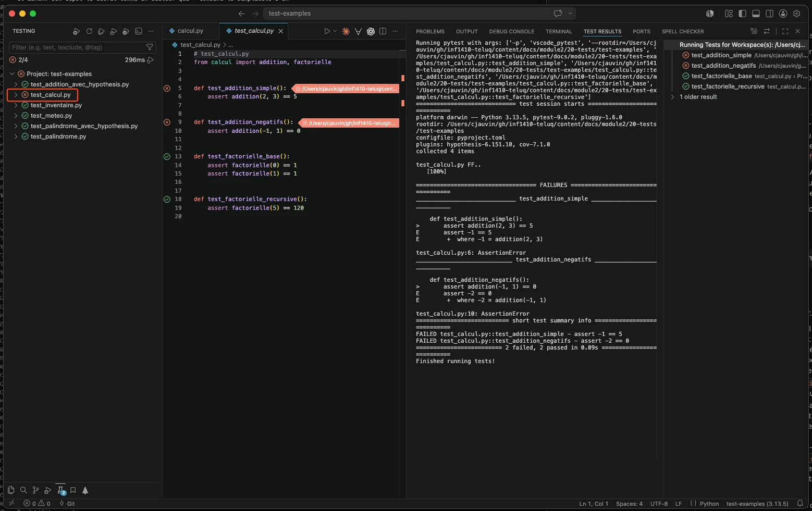Open Explorer view from activity bar
Image resolution: width=812 pixels, height=511 pixels.
11,490
